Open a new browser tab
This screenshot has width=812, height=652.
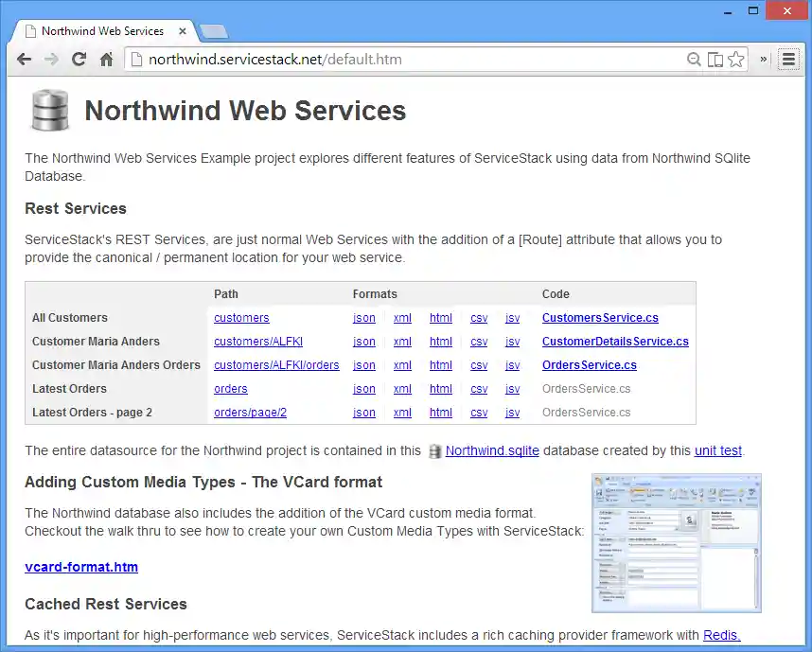click(x=214, y=31)
